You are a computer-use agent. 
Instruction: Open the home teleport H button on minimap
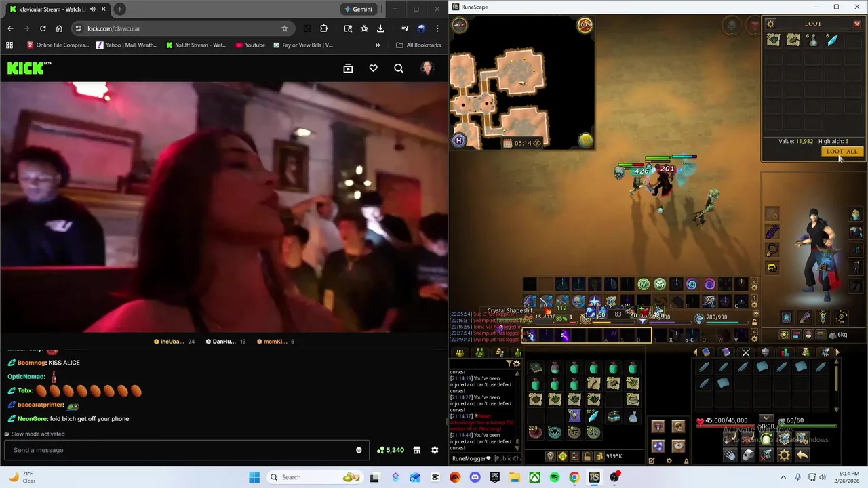459,140
